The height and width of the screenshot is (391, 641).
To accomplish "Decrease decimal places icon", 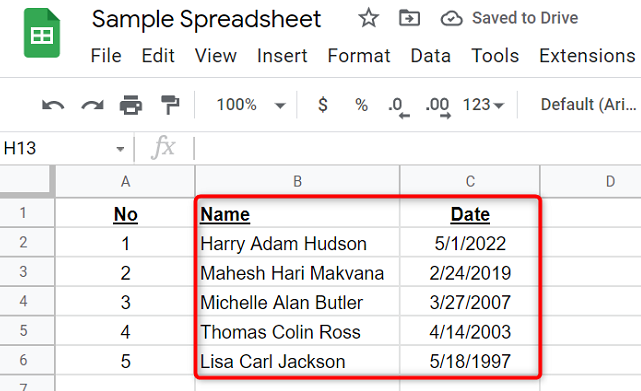I will 399,107.
